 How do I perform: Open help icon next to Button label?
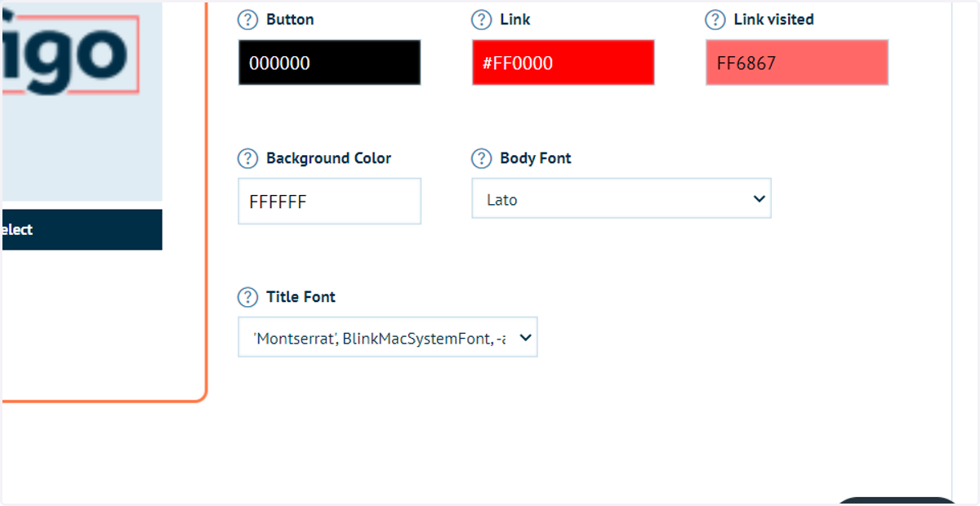247,20
